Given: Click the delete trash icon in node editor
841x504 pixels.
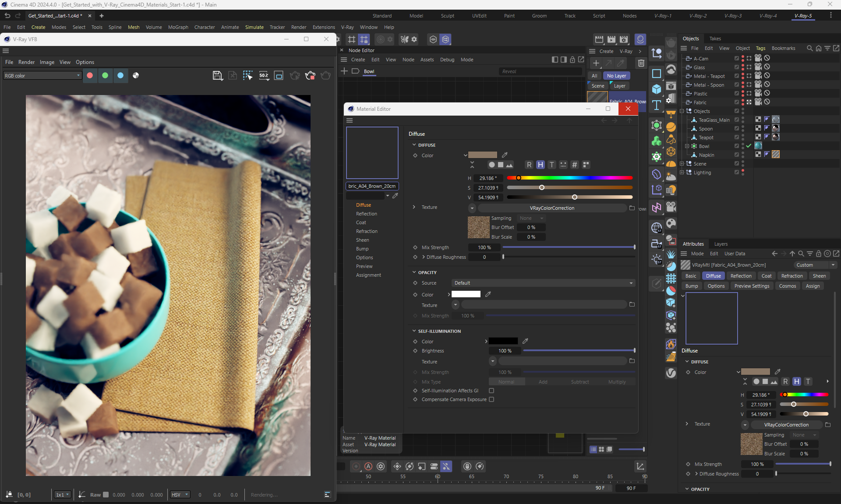Looking at the screenshot, I should [x=641, y=63].
